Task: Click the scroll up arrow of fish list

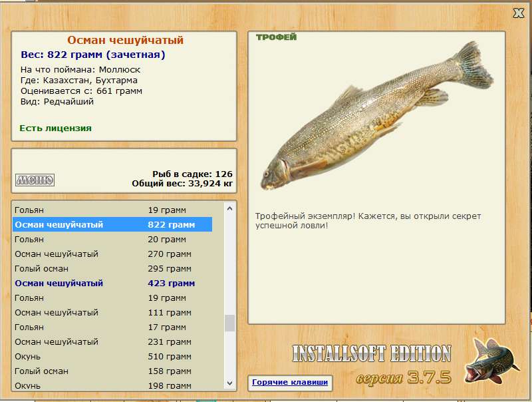Action: 229,209
